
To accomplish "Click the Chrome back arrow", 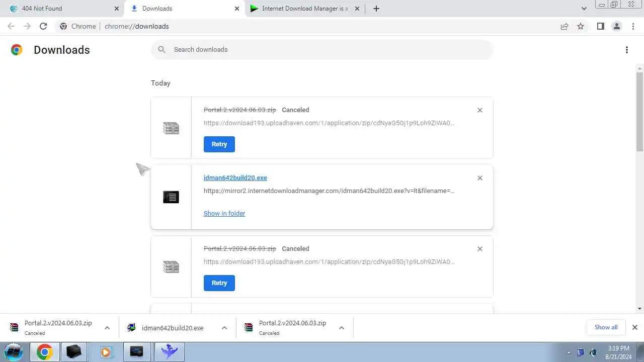I will click(11, 26).
